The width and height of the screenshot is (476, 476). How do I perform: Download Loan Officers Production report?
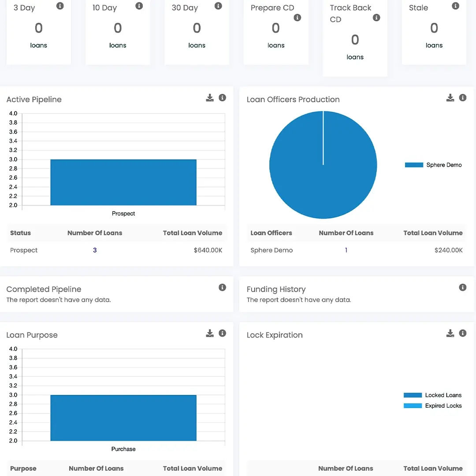coord(450,98)
